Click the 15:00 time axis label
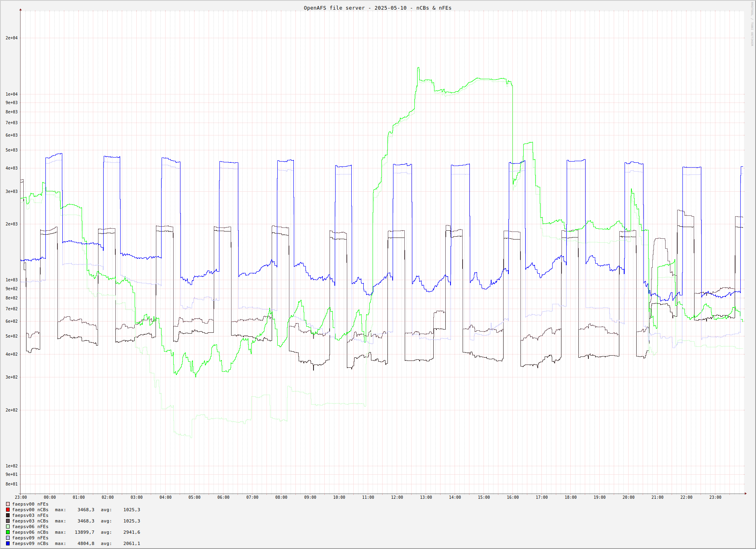 click(x=484, y=498)
